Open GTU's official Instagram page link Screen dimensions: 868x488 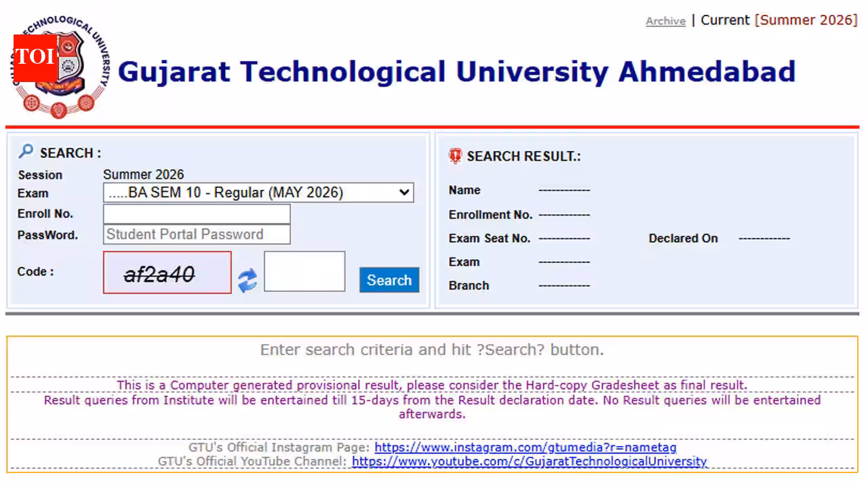[526, 447]
